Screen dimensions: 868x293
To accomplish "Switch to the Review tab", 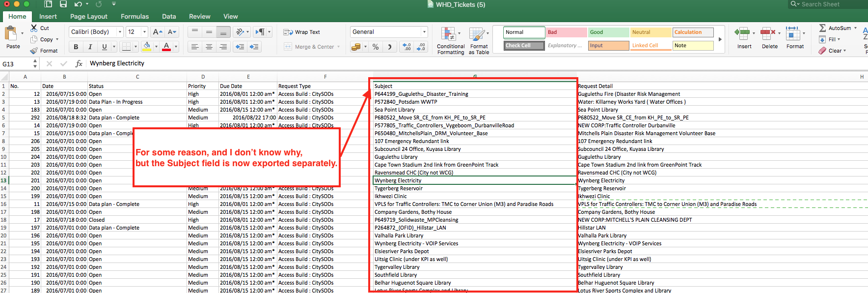I will pos(200,16).
